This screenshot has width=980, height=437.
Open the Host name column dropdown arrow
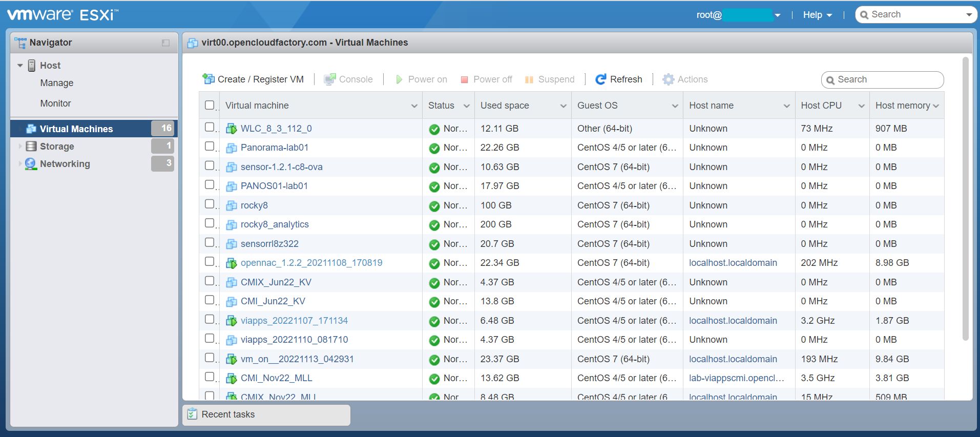(786, 106)
